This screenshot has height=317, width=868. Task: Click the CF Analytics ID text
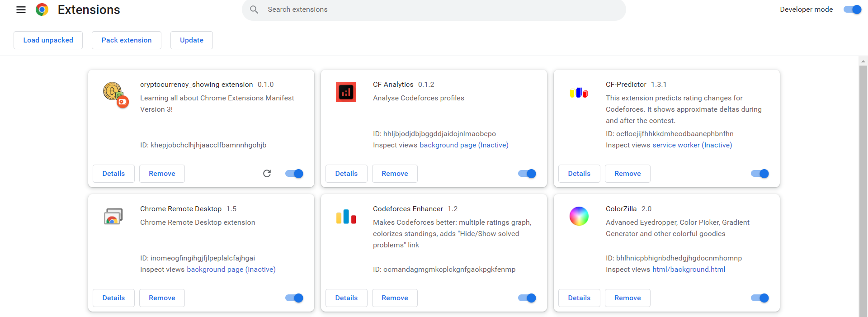[x=434, y=134]
